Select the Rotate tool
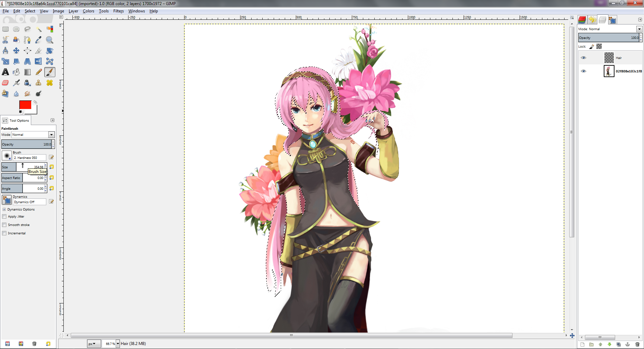The image size is (644, 349). [50, 51]
